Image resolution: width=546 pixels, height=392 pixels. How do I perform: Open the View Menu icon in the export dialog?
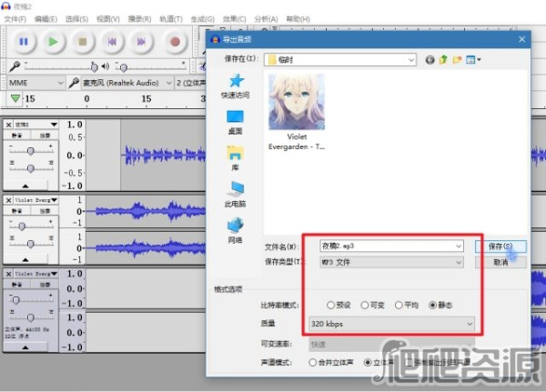tap(473, 60)
